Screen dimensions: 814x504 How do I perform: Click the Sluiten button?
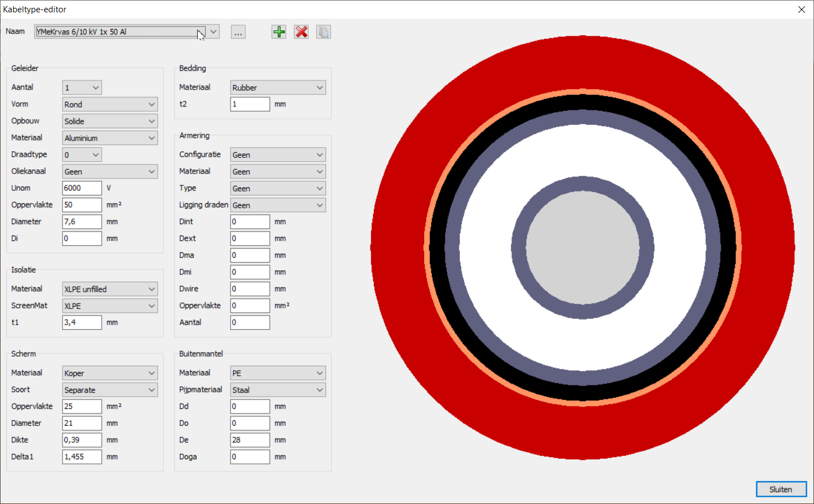781,489
